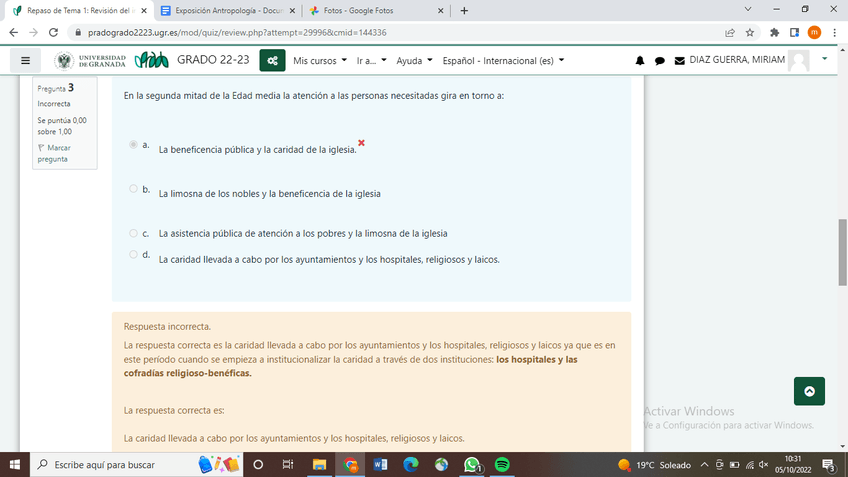848x477 pixels.
Task: Open the hamburger side menu
Action: click(x=25, y=61)
